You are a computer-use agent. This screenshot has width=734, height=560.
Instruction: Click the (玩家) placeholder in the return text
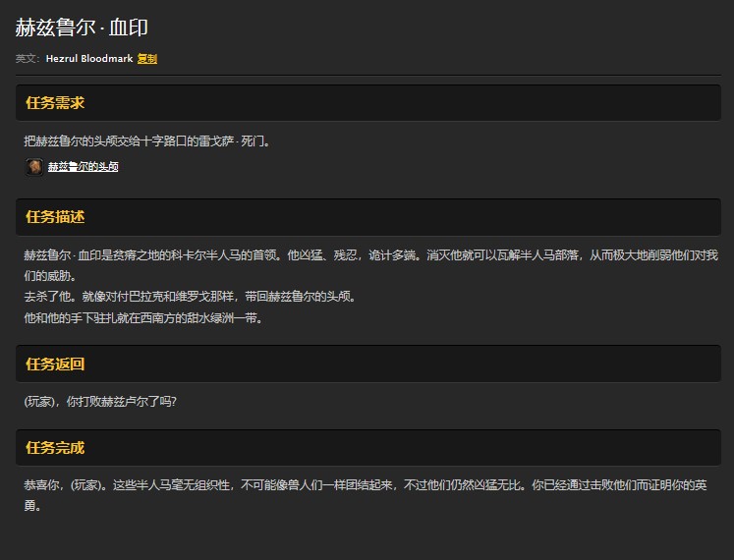tap(41, 401)
